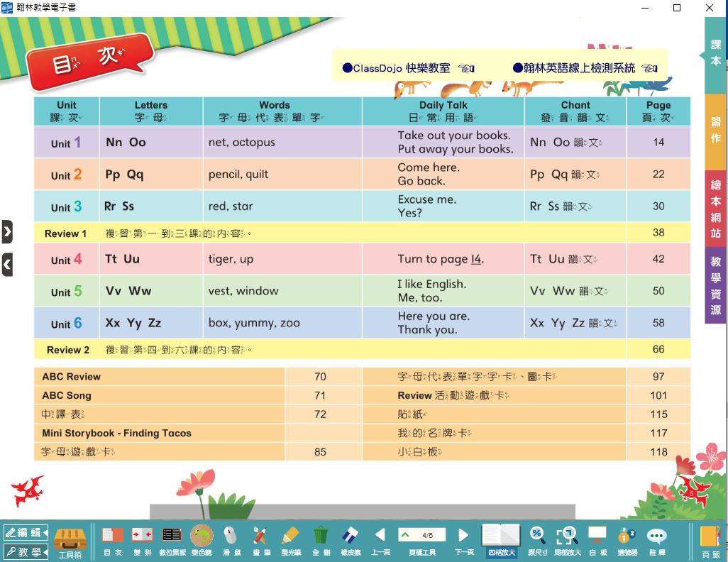Open the 選號器 number picker
This screenshot has width=728, height=562.
(627, 541)
